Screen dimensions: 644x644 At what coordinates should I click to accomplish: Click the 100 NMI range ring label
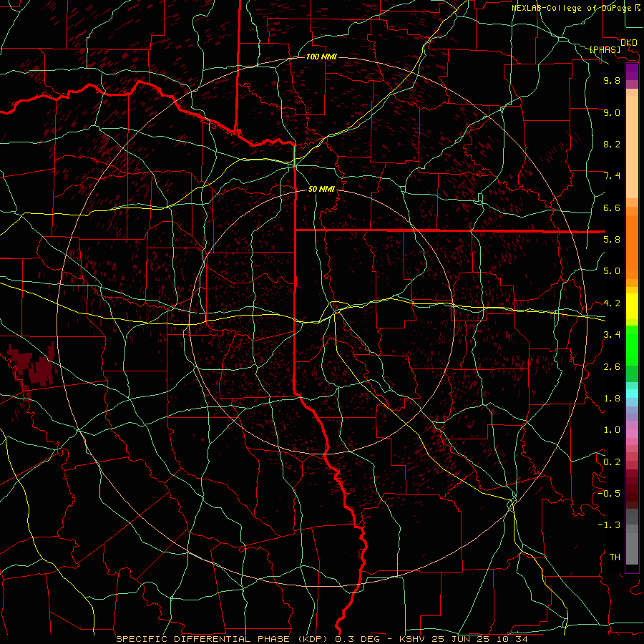coord(321,57)
